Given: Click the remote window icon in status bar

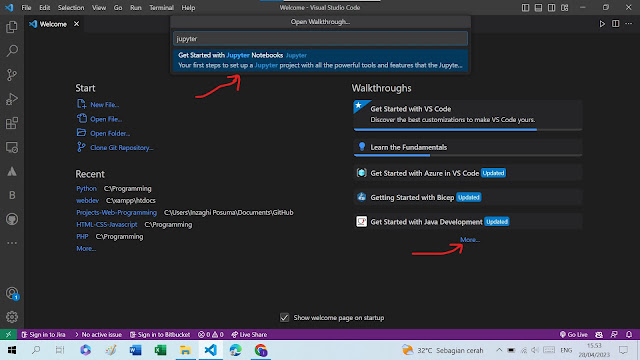Looking at the screenshot, I should [x=8, y=334].
